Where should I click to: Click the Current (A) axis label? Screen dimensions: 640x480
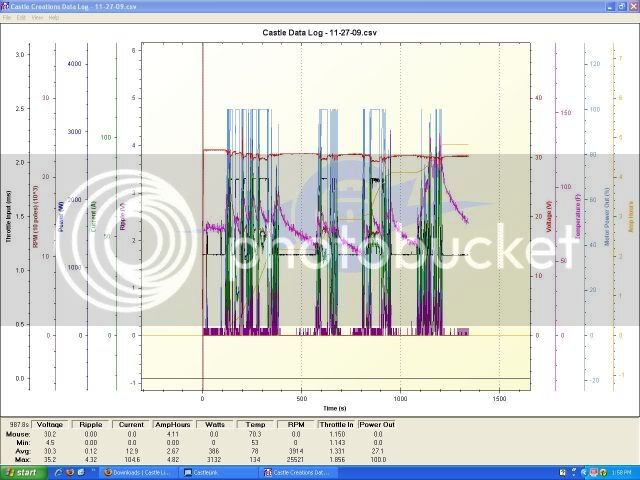click(93, 217)
